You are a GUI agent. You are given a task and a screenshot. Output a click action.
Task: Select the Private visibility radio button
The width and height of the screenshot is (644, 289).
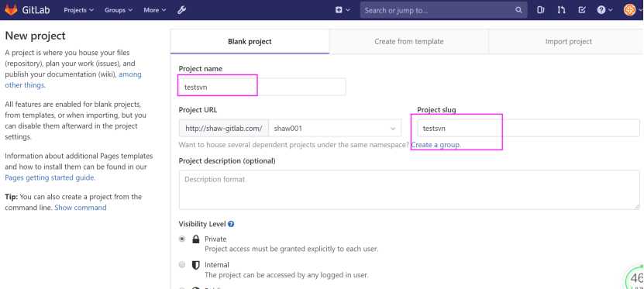(182, 239)
